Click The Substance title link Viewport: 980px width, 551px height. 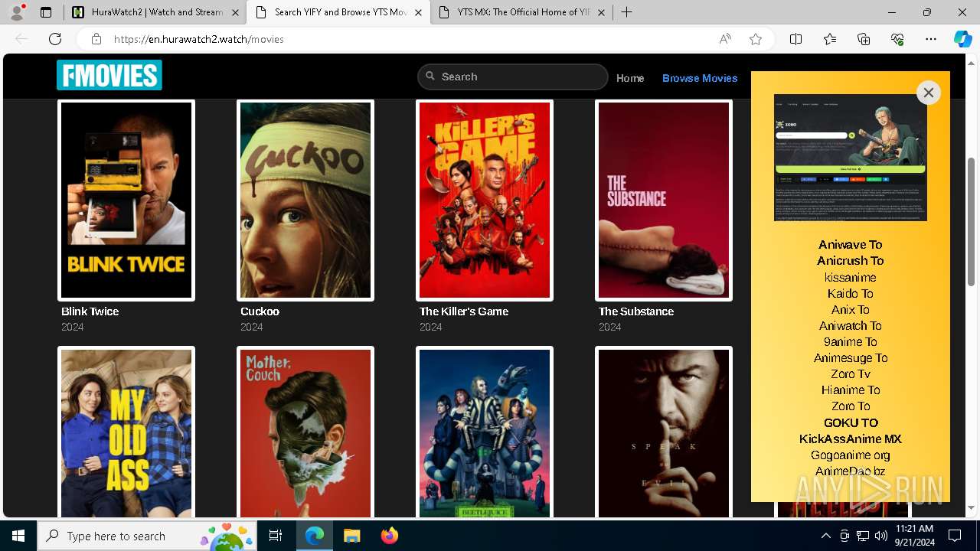635,311
